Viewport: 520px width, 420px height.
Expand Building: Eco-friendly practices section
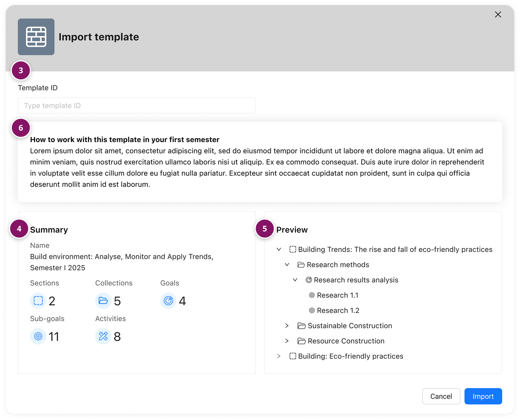click(x=279, y=356)
